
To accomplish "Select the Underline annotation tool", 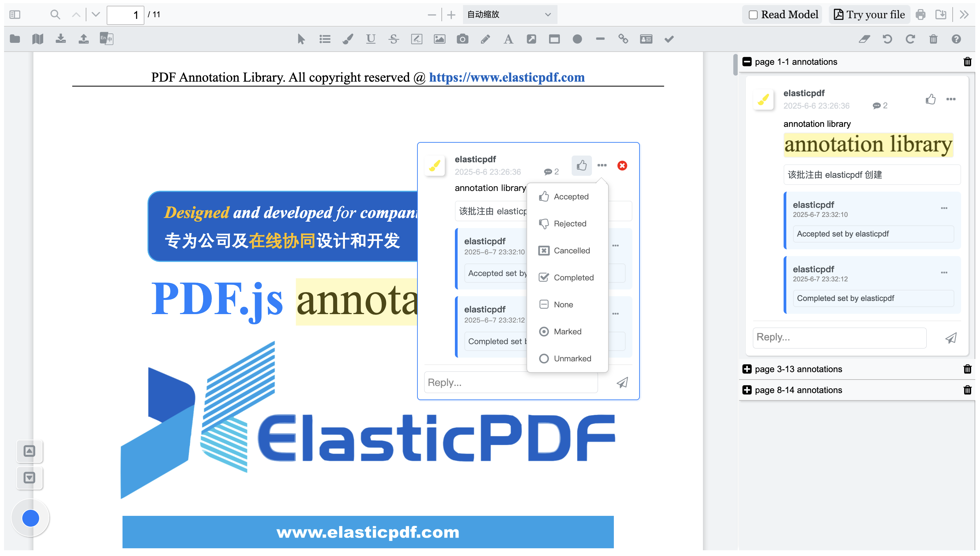I will pos(370,38).
